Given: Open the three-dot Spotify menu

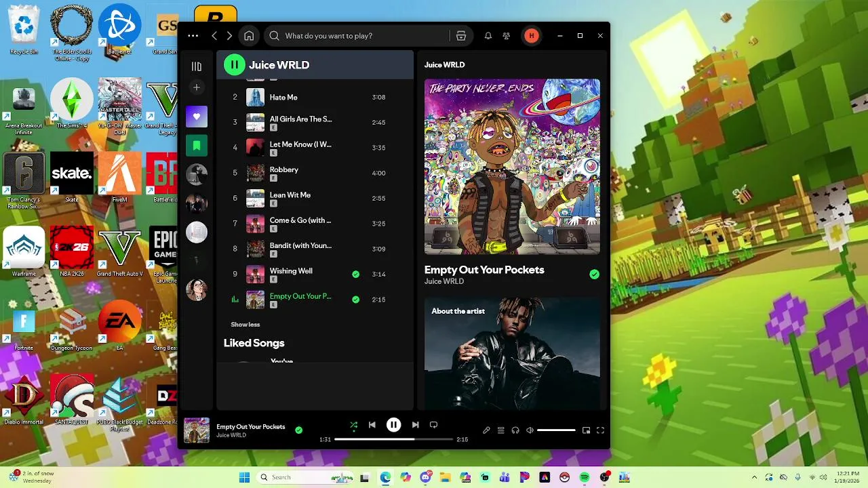Looking at the screenshot, I should pos(193,36).
